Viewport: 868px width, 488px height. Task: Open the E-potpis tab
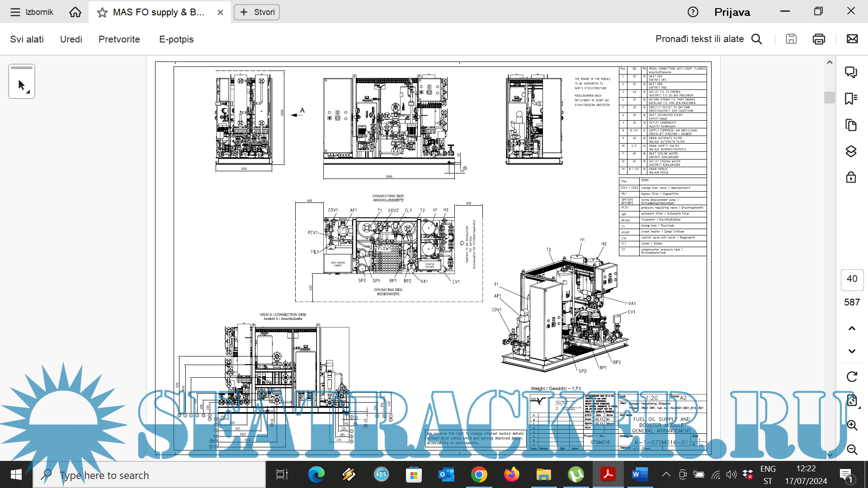pyautogui.click(x=176, y=39)
